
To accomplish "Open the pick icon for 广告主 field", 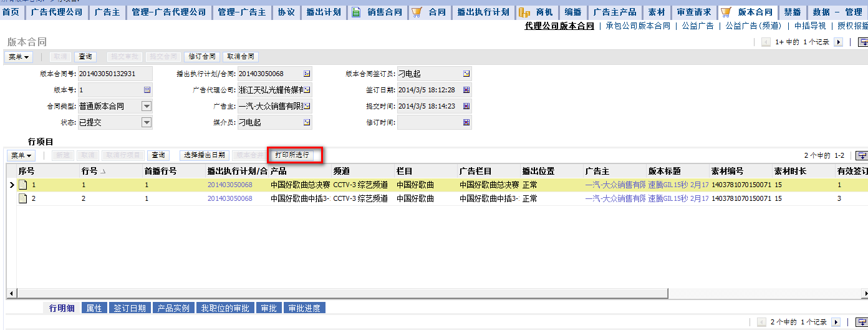I will (x=307, y=106).
